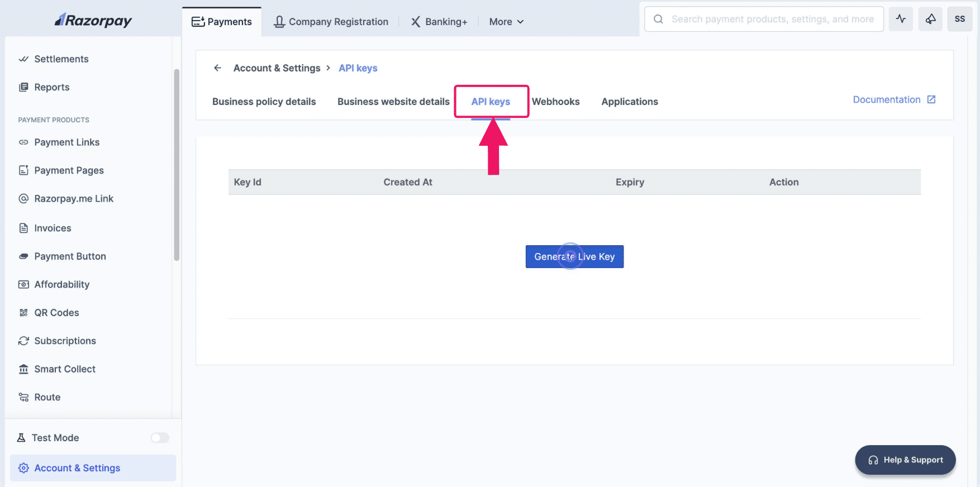Open the Company Registration tab

point(331,22)
